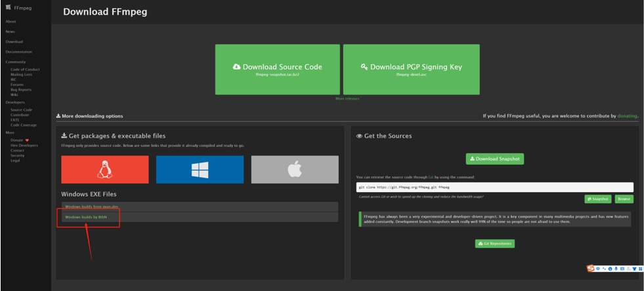Open the Wiki sidebar link
This screenshot has width=644, height=291.
[x=14, y=94]
